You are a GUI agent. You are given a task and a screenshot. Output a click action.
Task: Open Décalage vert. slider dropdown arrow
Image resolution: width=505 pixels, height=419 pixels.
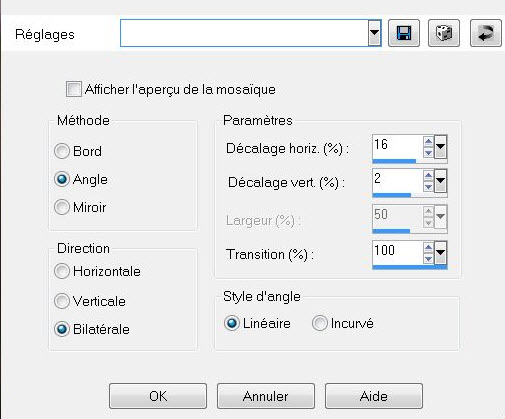[440, 181]
